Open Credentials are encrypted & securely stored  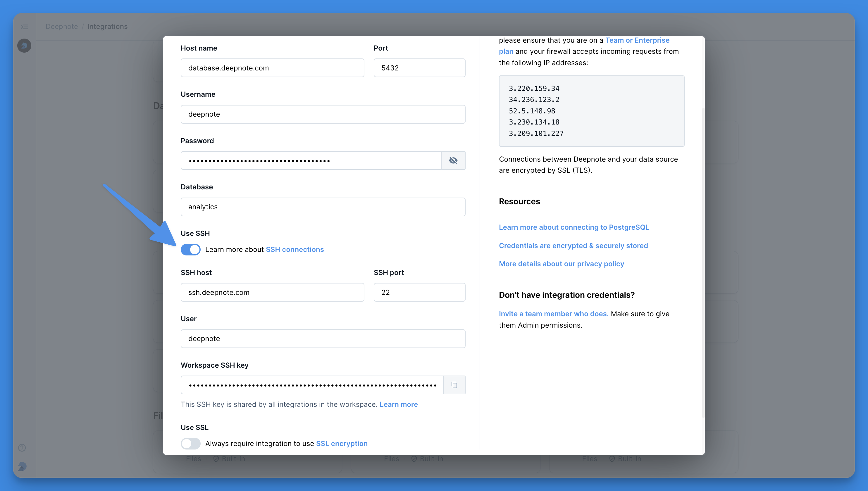[573, 245]
